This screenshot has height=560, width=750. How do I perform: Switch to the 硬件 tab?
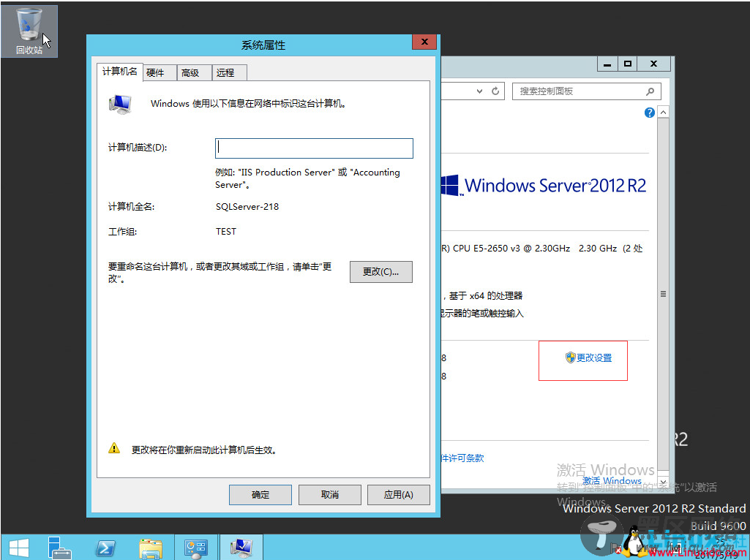pyautogui.click(x=160, y=72)
